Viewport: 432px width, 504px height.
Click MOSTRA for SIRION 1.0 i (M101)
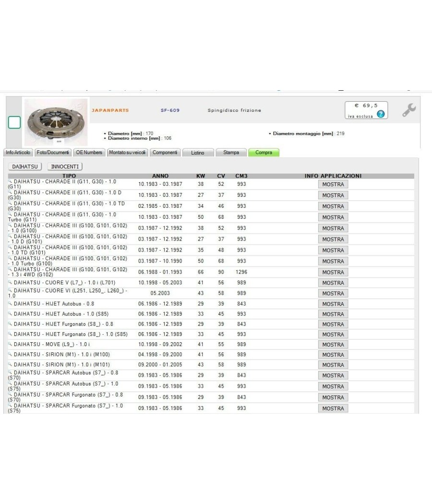(333, 365)
